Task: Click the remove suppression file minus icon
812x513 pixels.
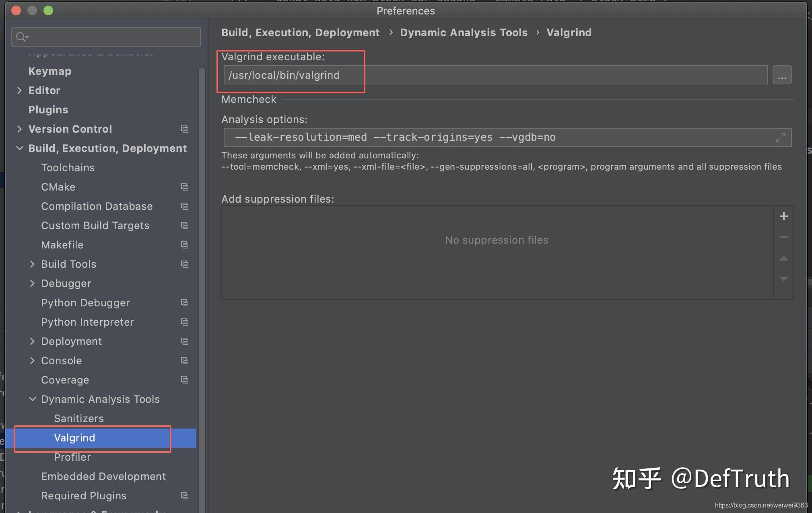Action: 784,237
